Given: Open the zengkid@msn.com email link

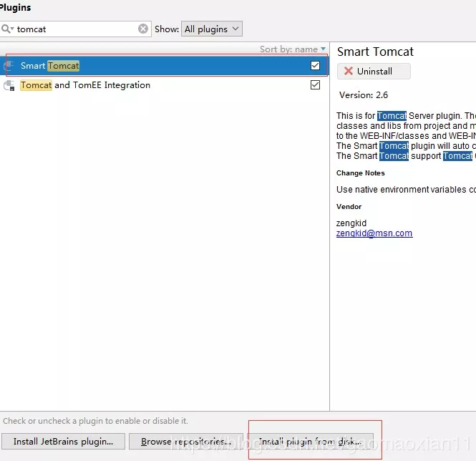Looking at the screenshot, I should [374, 233].
